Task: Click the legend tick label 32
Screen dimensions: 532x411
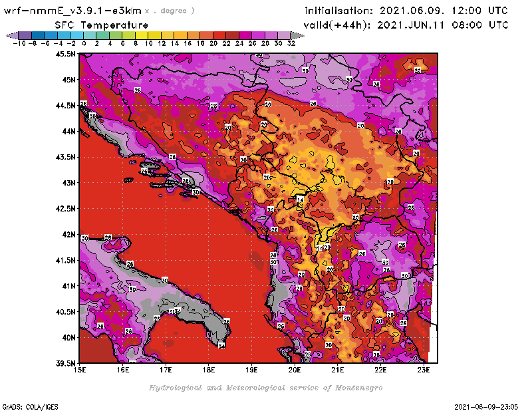Action: coord(291,43)
